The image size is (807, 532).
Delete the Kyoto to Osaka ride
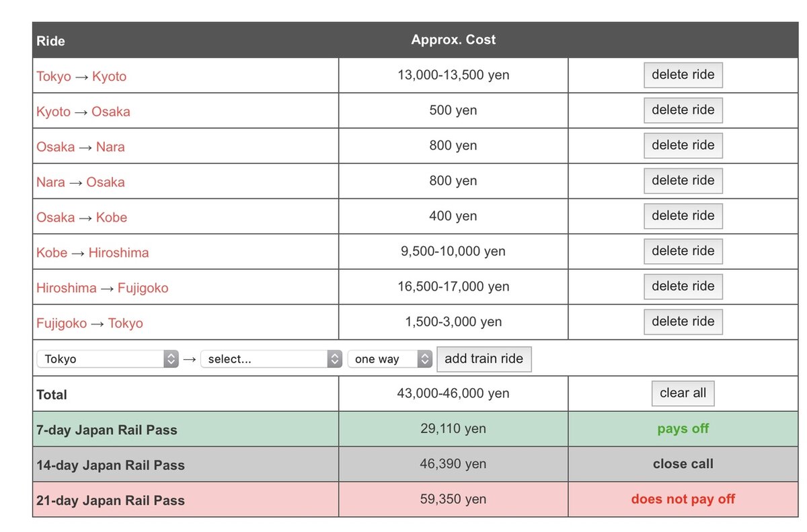683,110
